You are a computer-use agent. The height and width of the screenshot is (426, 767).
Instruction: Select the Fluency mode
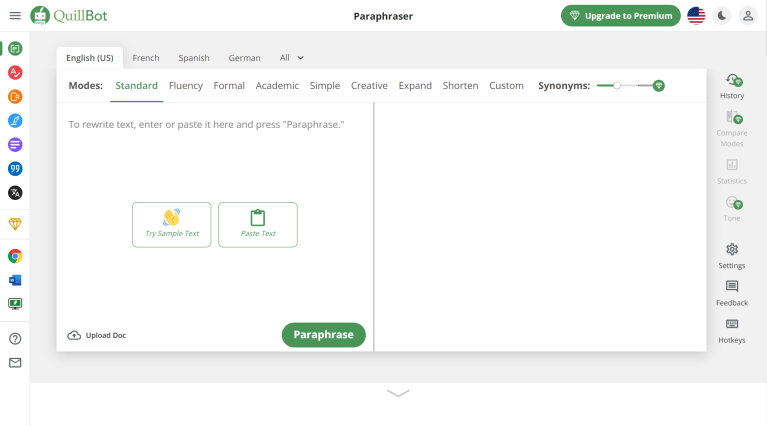coord(186,86)
